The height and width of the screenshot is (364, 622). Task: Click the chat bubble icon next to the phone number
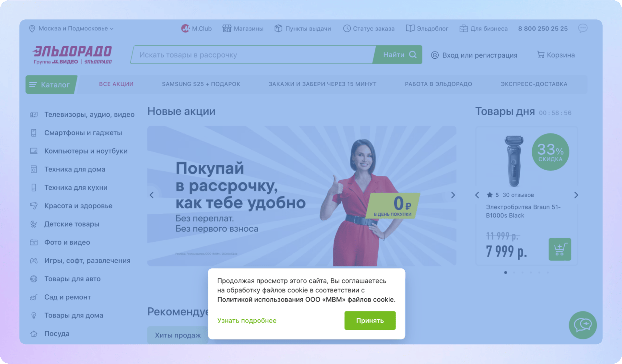pyautogui.click(x=582, y=28)
